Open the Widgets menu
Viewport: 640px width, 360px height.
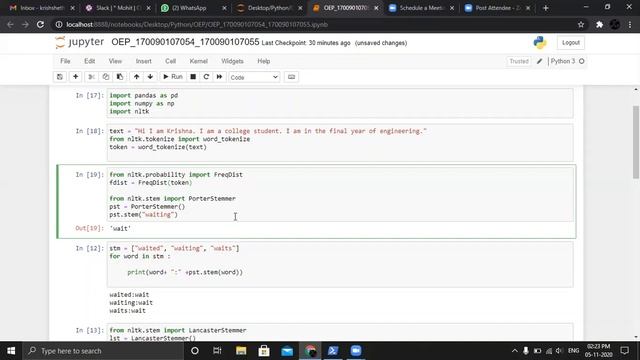point(232,61)
